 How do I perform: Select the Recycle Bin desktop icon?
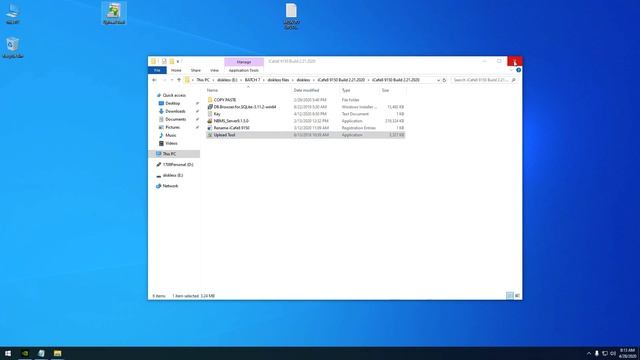click(x=13, y=47)
